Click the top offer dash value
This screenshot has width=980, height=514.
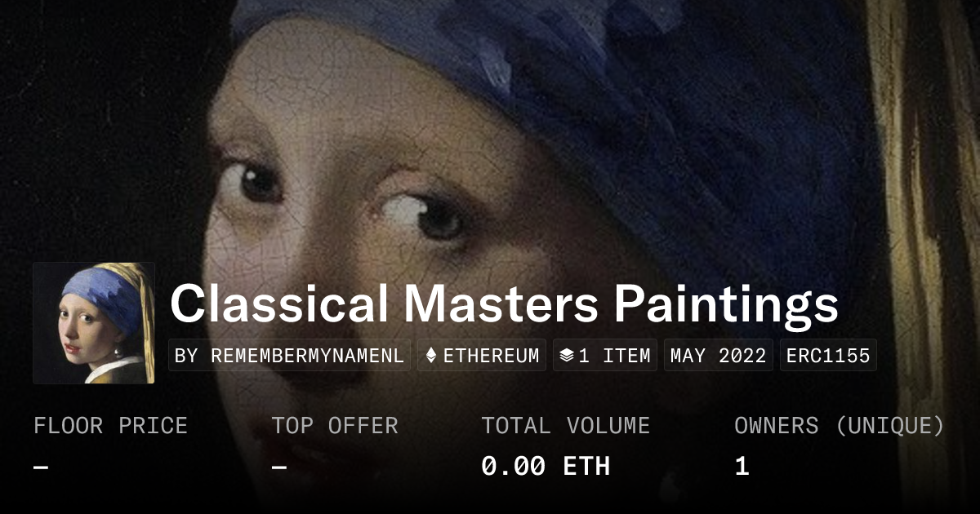click(279, 467)
